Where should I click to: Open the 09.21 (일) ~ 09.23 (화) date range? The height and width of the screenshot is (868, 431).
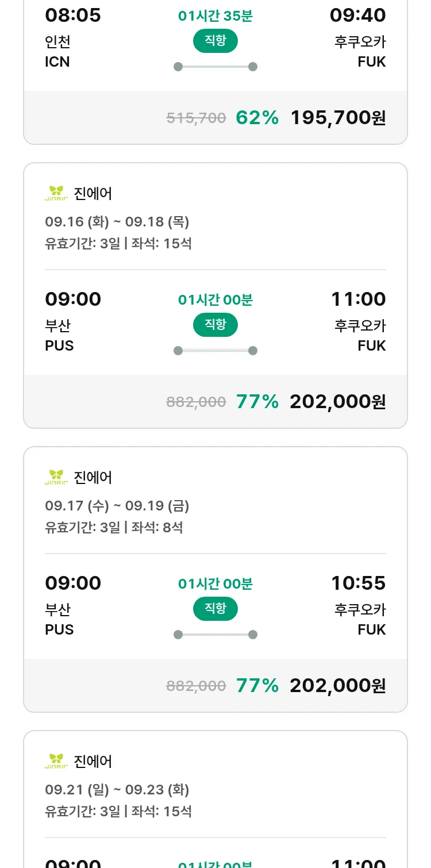click(x=117, y=790)
